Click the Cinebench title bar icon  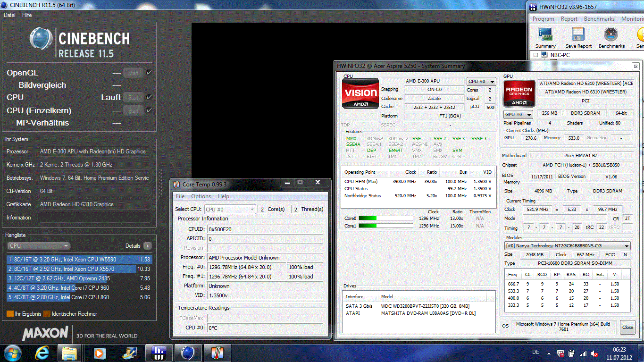pyautogui.click(x=5, y=5)
